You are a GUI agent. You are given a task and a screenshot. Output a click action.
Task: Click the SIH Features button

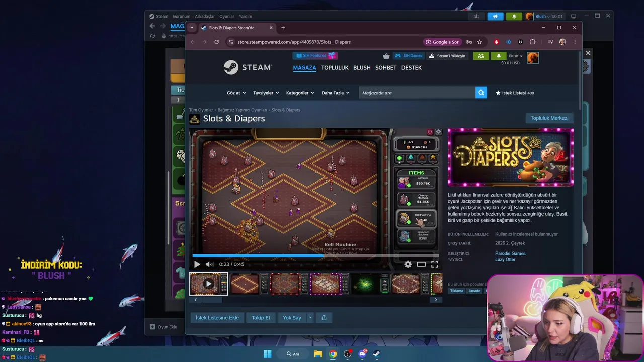(x=315, y=56)
